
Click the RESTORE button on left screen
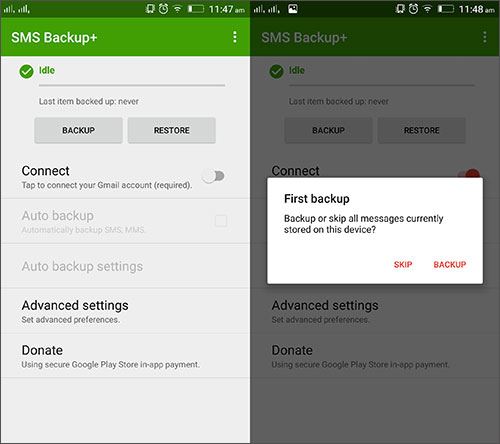coord(172,130)
